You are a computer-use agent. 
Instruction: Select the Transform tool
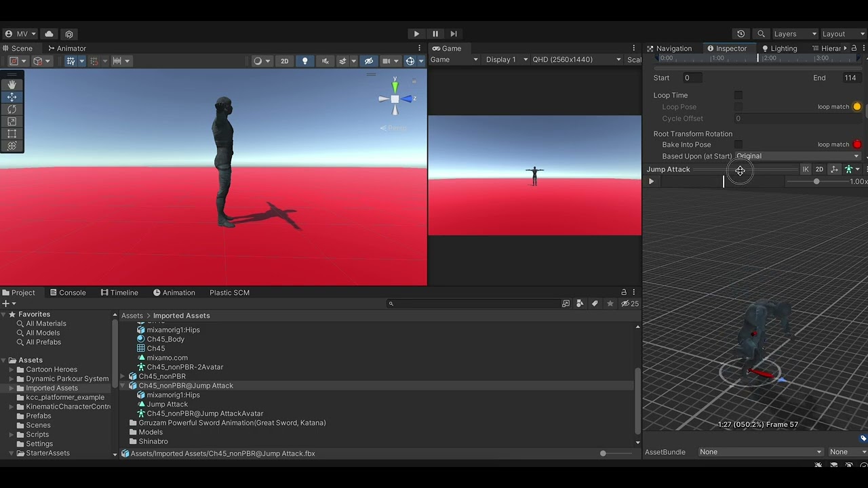tap(12, 146)
